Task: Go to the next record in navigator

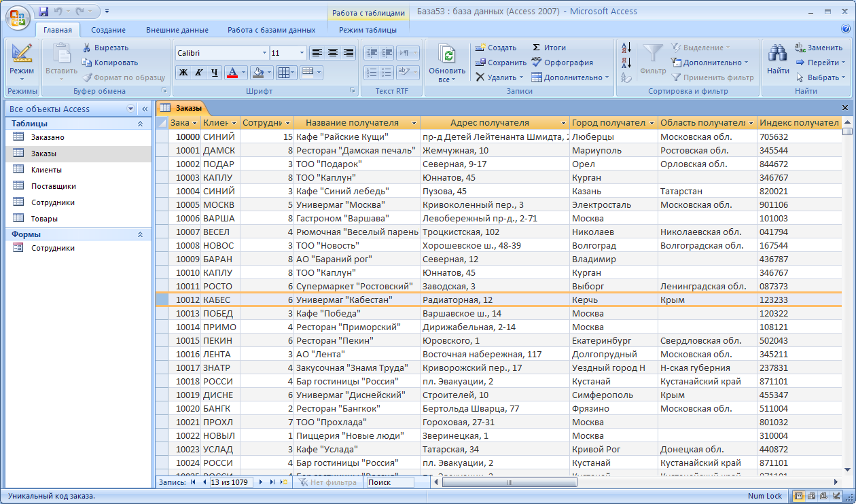Action: point(260,482)
